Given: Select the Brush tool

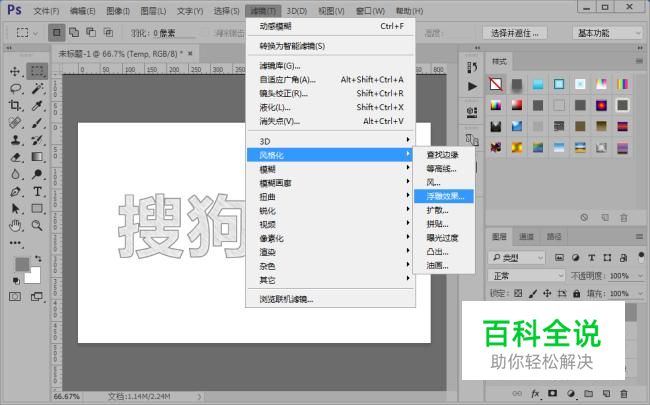Looking at the screenshot, I should point(37,123).
